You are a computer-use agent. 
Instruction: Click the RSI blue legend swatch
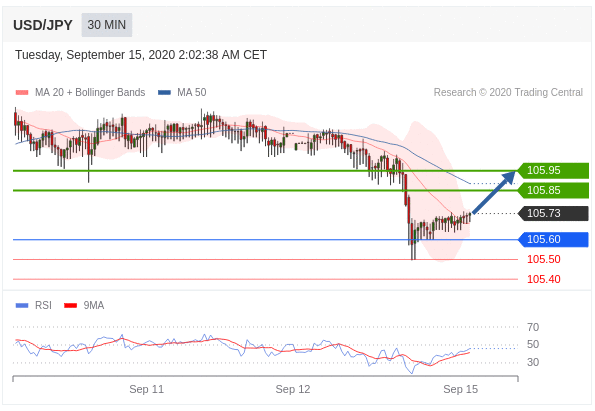click(22, 305)
